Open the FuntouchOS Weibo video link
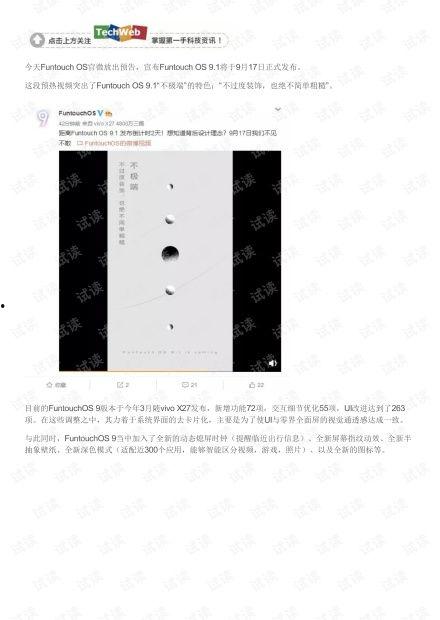The image size is (440, 620). pyautogui.click(x=114, y=143)
